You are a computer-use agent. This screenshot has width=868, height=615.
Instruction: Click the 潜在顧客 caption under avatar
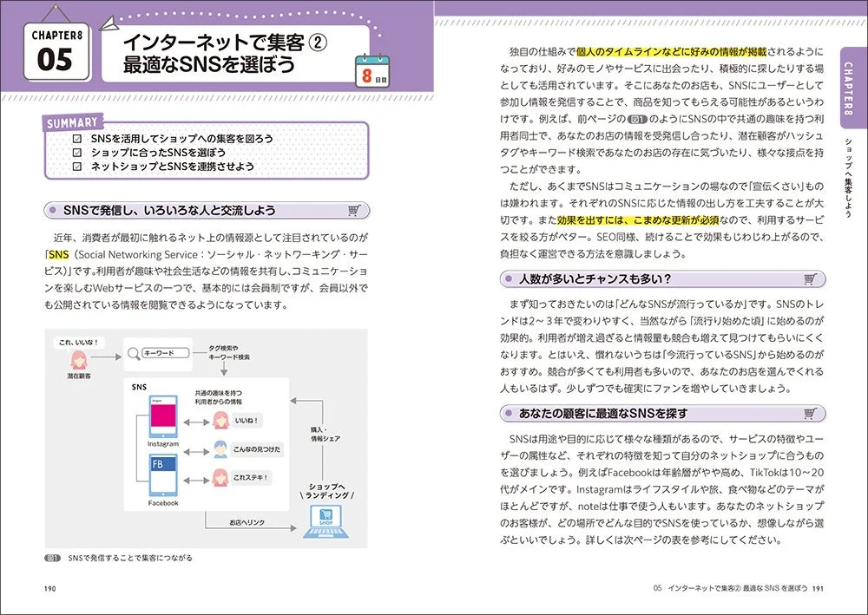[79, 376]
